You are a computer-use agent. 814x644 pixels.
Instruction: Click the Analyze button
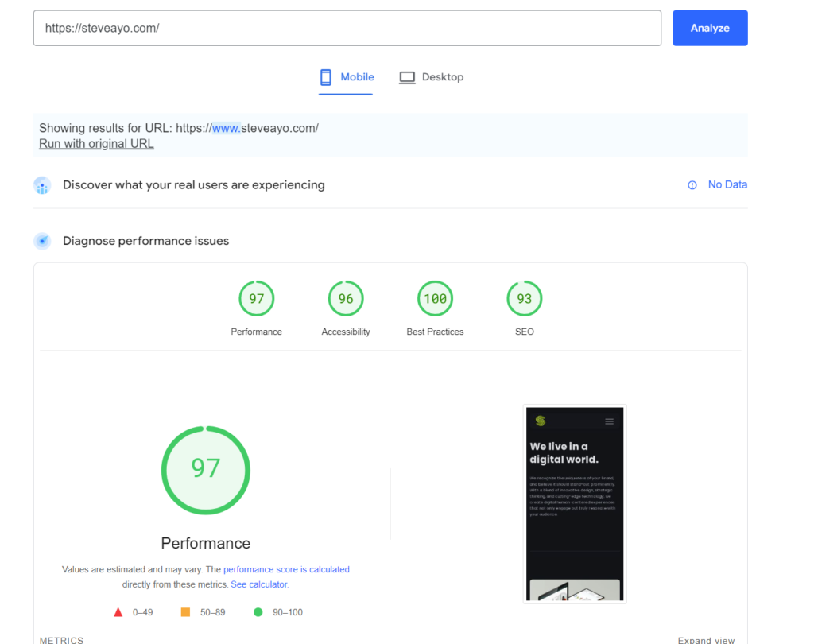(x=710, y=28)
